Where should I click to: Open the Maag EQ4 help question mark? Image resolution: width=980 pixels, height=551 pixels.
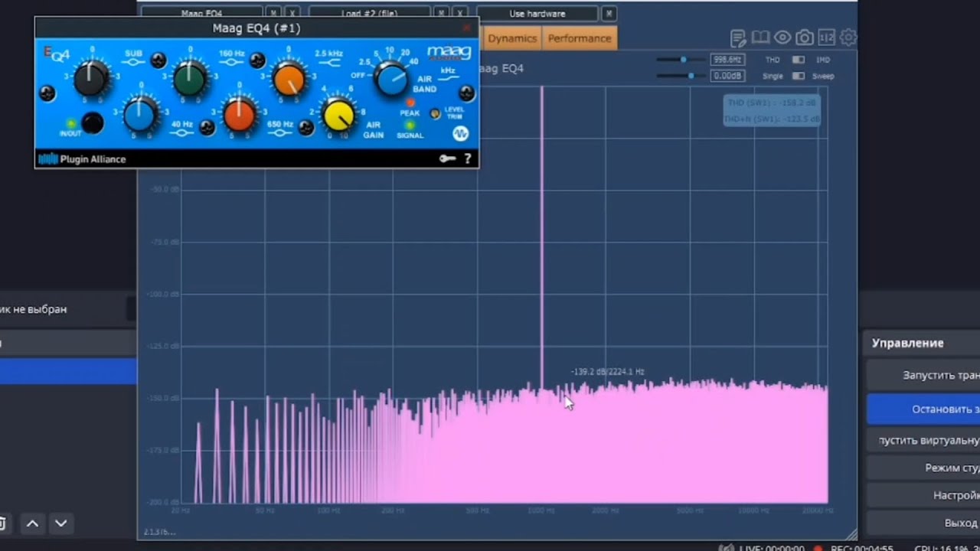pyautogui.click(x=468, y=158)
